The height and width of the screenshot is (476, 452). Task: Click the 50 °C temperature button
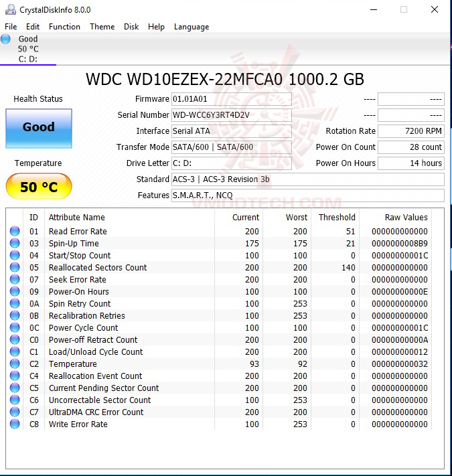pos(39,186)
